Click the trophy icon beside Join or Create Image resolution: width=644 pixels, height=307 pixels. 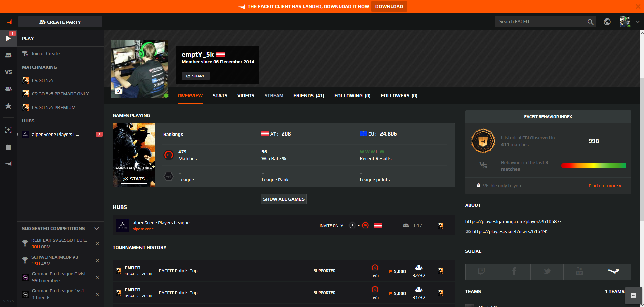(x=25, y=53)
